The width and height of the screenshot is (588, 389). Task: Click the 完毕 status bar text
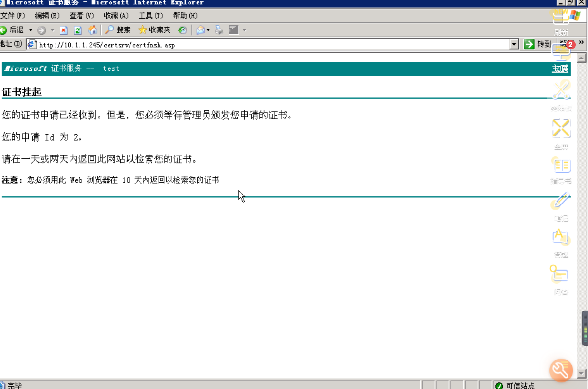tap(15, 386)
